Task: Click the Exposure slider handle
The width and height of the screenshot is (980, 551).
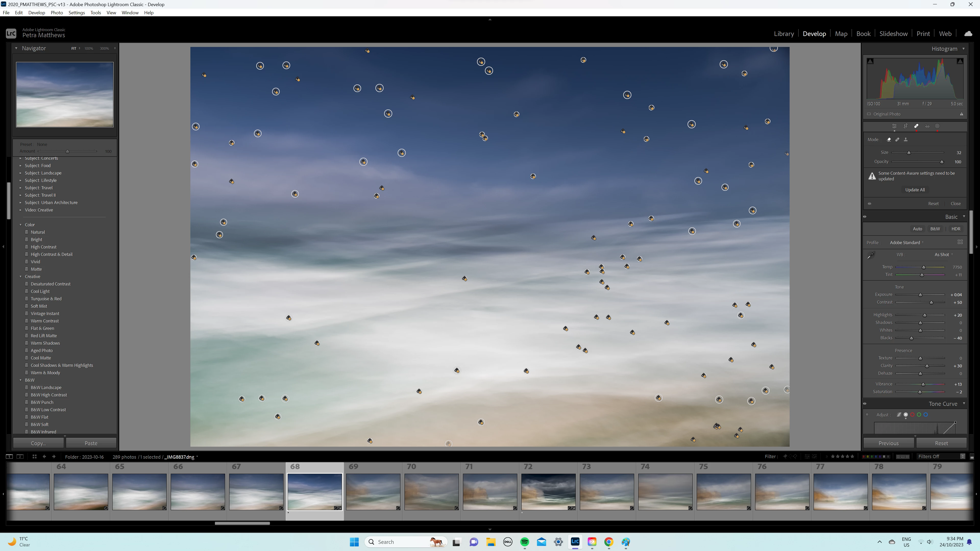Action: pos(920,295)
